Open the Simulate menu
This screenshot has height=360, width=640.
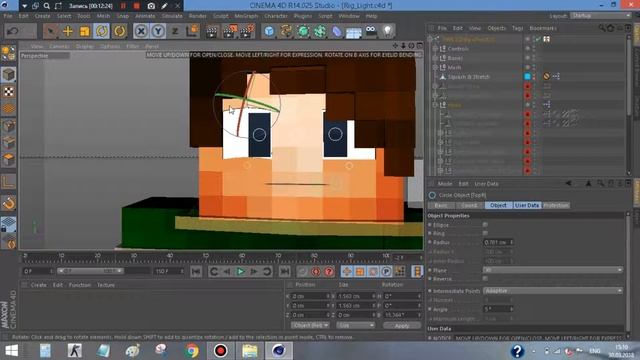point(172,16)
